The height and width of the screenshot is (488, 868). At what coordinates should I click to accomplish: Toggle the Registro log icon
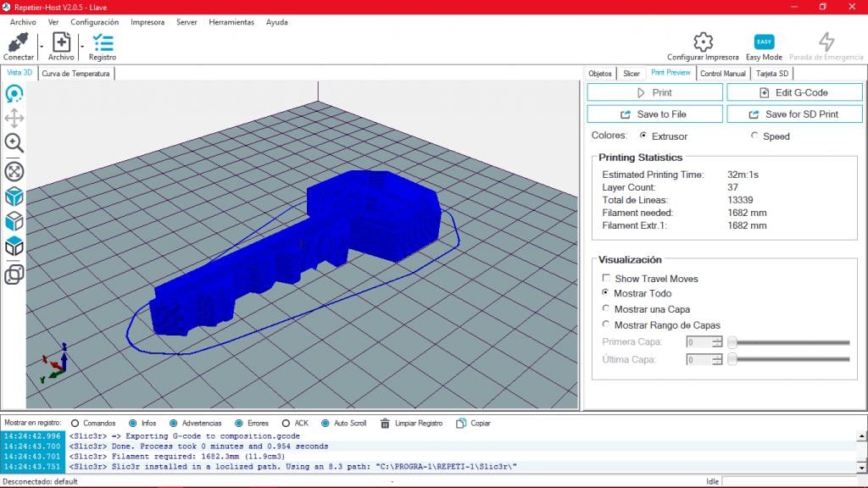(x=103, y=42)
